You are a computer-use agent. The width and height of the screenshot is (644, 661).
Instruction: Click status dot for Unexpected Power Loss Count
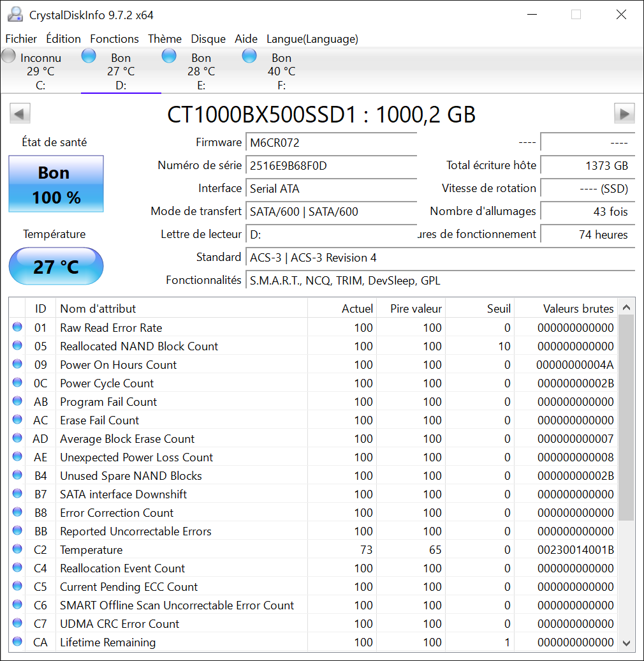pyautogui.click(x=17, y=457)
